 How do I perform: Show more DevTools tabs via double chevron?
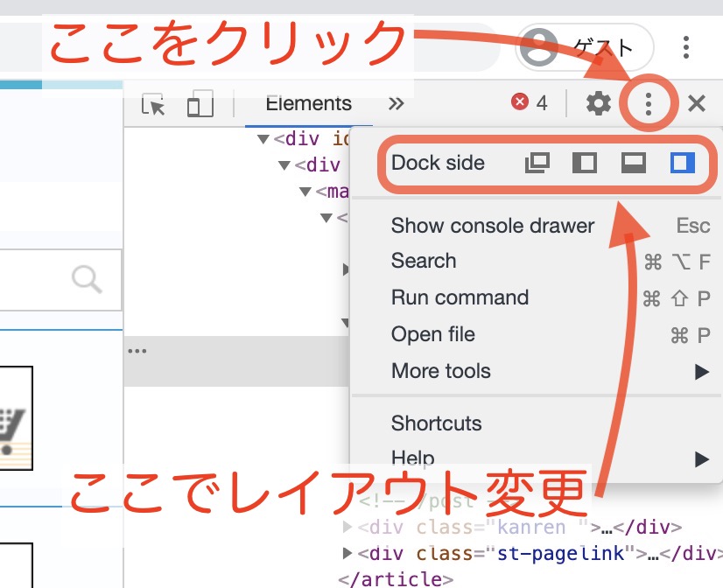point(397,103)
